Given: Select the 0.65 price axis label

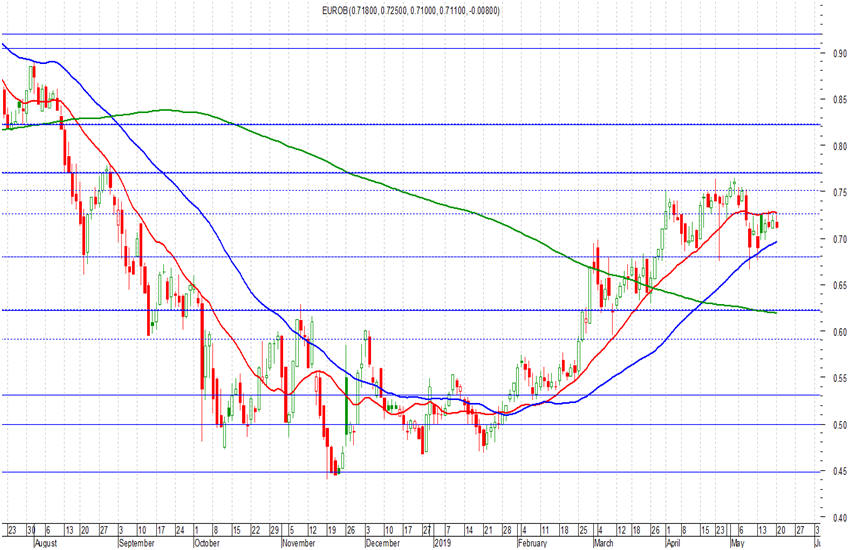Looking at the screenshot, I should click(840, 285).
